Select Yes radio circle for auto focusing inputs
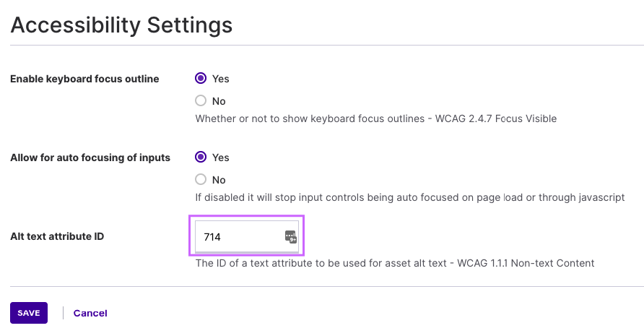The height and width of the screenshot is (336, 644). coord(201,157)
